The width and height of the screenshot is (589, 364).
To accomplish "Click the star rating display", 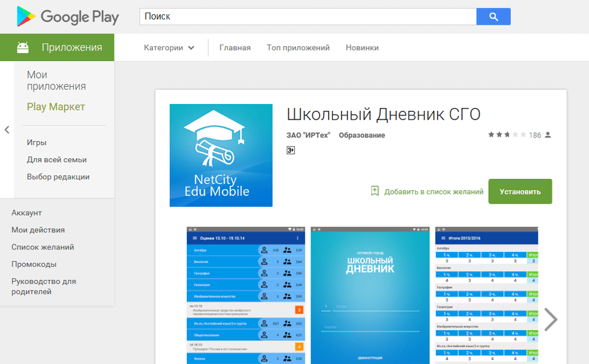I will (507, 135).
